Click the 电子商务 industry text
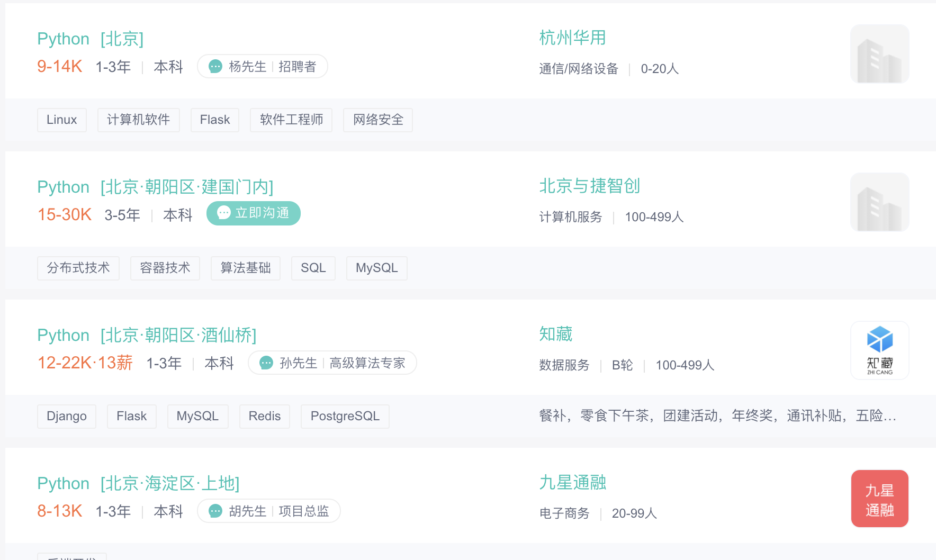Viewport: 936px width, 560px height. [x=564, y=513]
